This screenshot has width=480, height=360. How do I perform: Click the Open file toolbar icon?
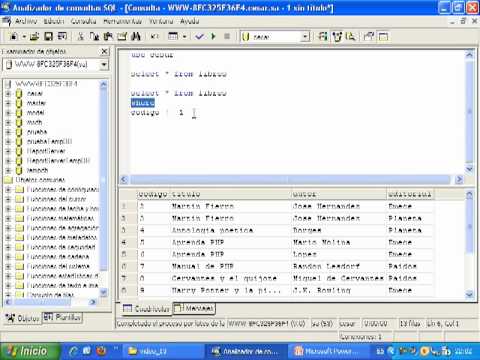(x=35, y=36)
